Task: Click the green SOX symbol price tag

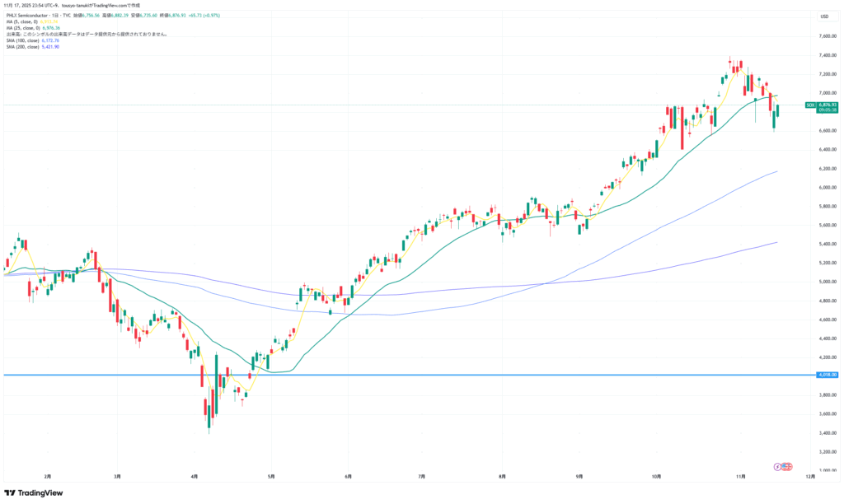Action: point(810,105)
